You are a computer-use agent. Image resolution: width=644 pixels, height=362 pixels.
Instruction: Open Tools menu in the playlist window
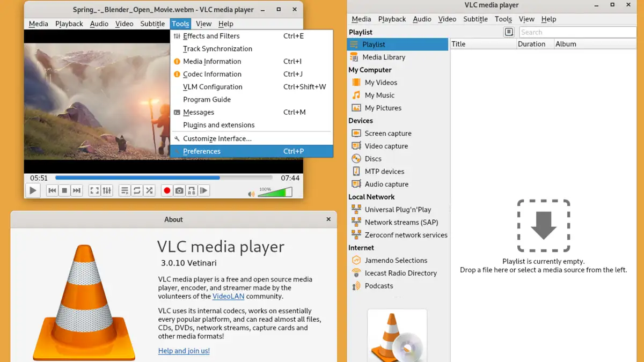click(503, 19)
